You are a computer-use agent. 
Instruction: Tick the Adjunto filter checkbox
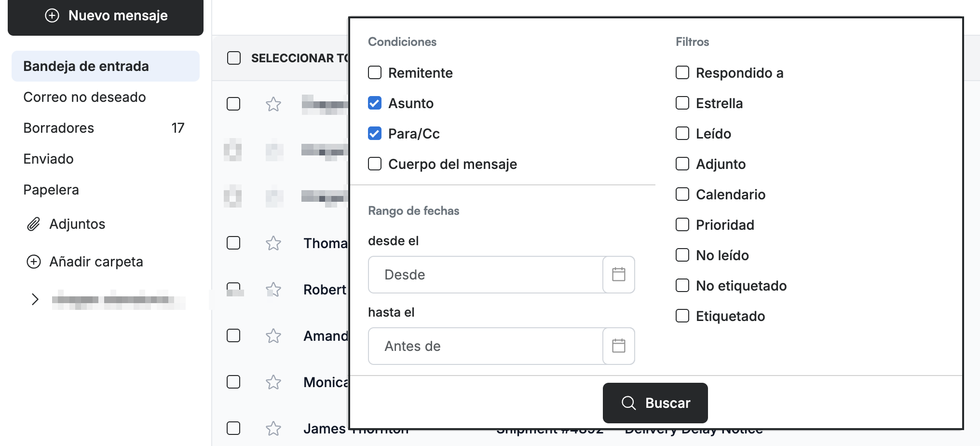pos(682,164)
